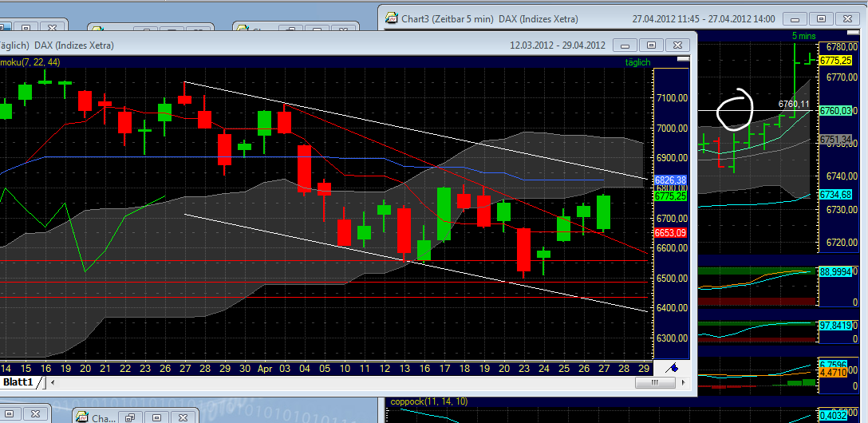Image resolution: width=868 pixels, height=423 pixels.
Task: Click the chart icon of the 'Cha...' window at the bottom
Action: [x=82, y=418]
